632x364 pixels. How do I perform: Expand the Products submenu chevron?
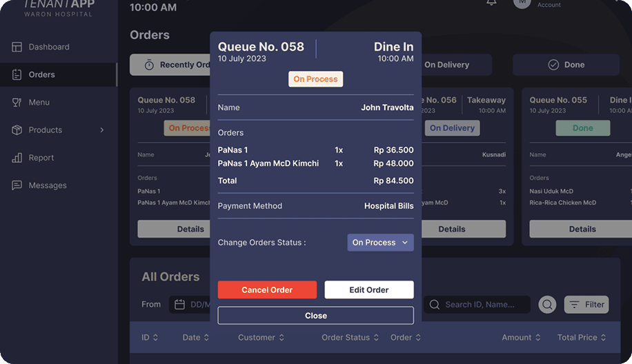pyautogui.click(x=102, y=130)
